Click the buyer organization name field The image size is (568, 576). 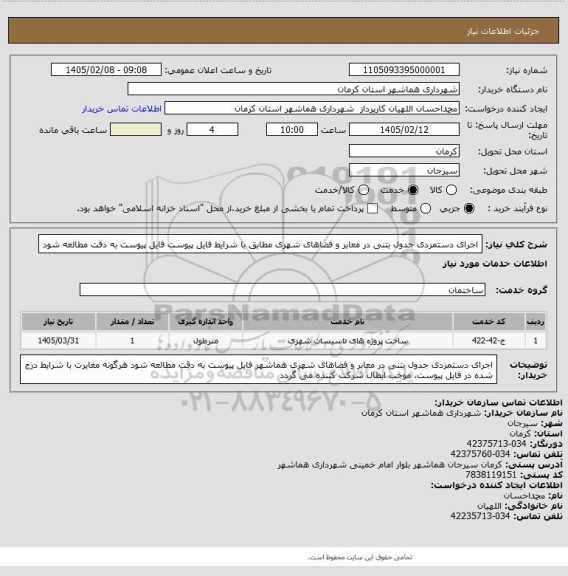tap(293, 89)
